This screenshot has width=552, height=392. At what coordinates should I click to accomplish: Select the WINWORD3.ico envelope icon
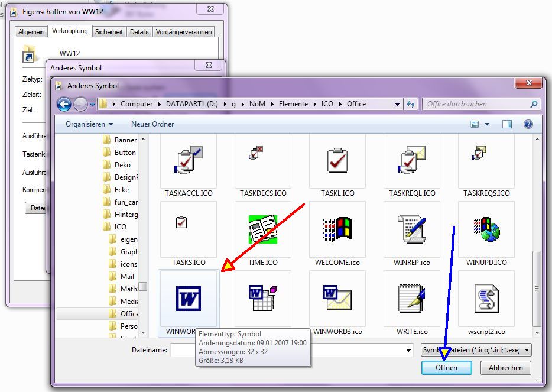tap(337, 303)
